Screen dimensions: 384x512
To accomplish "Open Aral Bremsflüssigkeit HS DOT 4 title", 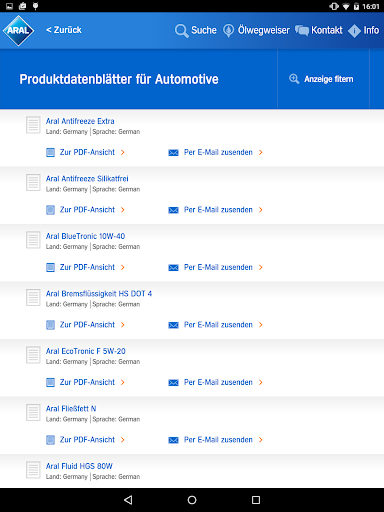I will tap(99, 294).
